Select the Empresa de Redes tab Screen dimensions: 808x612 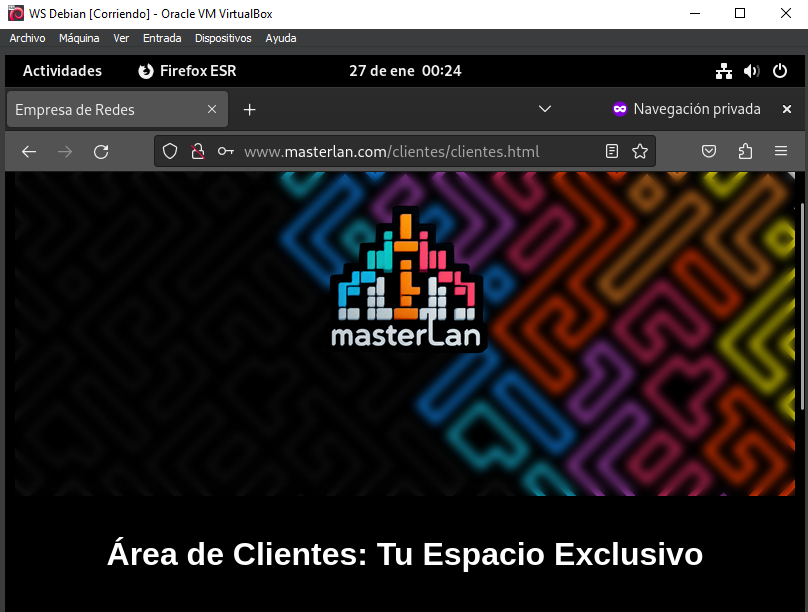(x=117, y=109)
